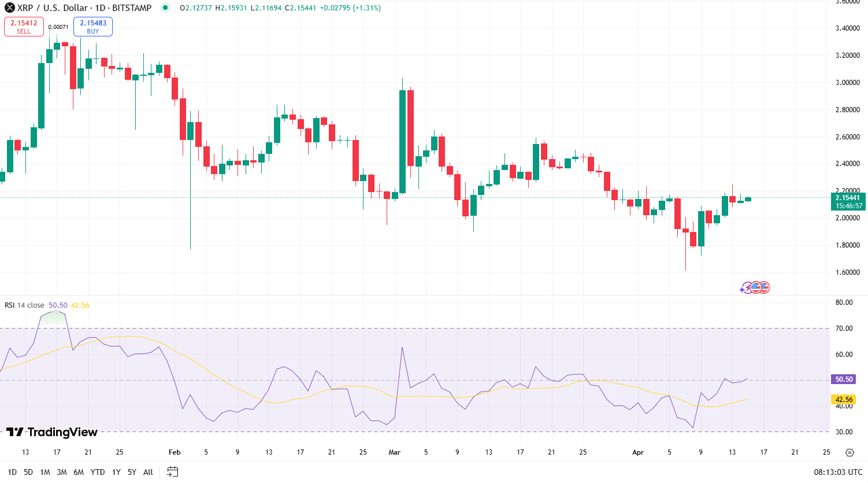Click the 2.15412 SELL button
868x483 pixels.
(24, 26)
